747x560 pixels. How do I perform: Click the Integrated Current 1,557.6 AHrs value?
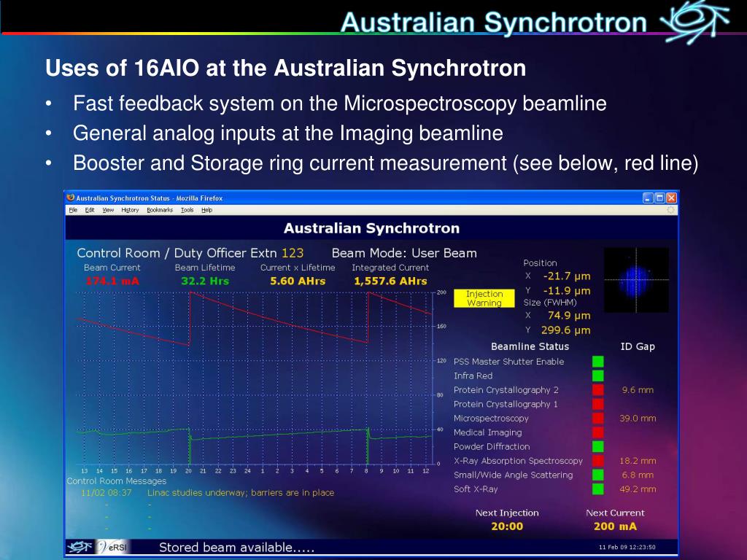coord(391,281)
